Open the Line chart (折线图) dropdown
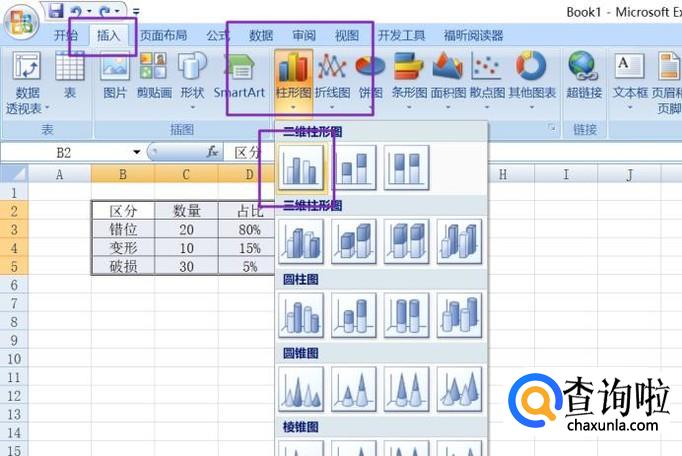This screenshot has width=682, height=456. pos(332,80)
